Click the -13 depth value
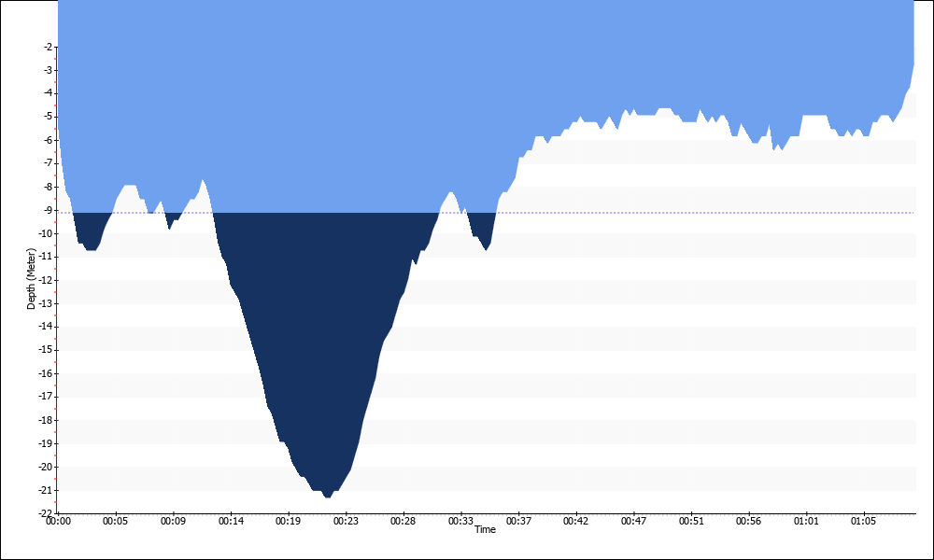This screenshot has width=934, height=560. coord(46,303)
